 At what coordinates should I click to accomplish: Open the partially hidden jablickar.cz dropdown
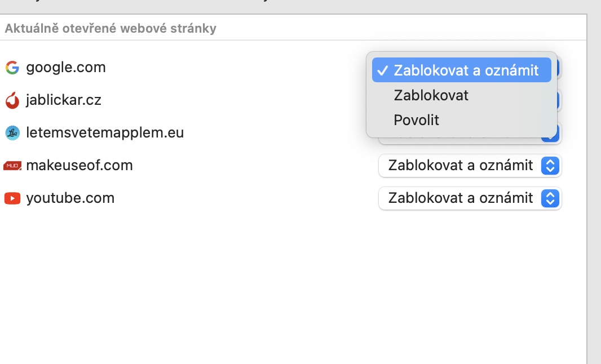[559, 100]
